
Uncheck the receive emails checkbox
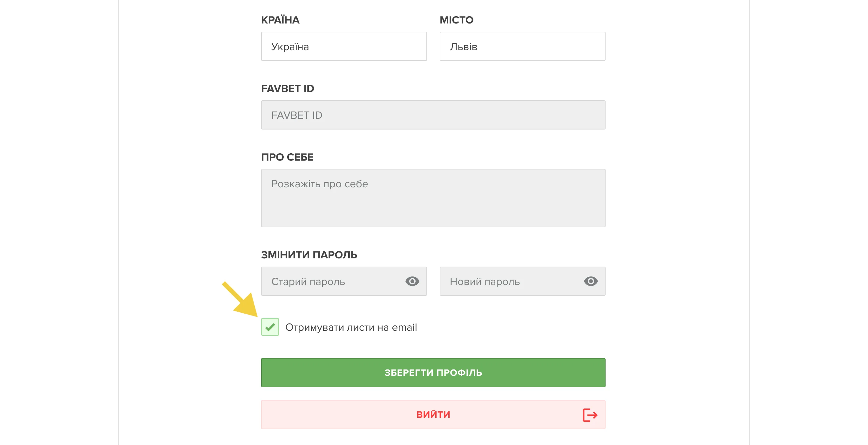(270, 327)
